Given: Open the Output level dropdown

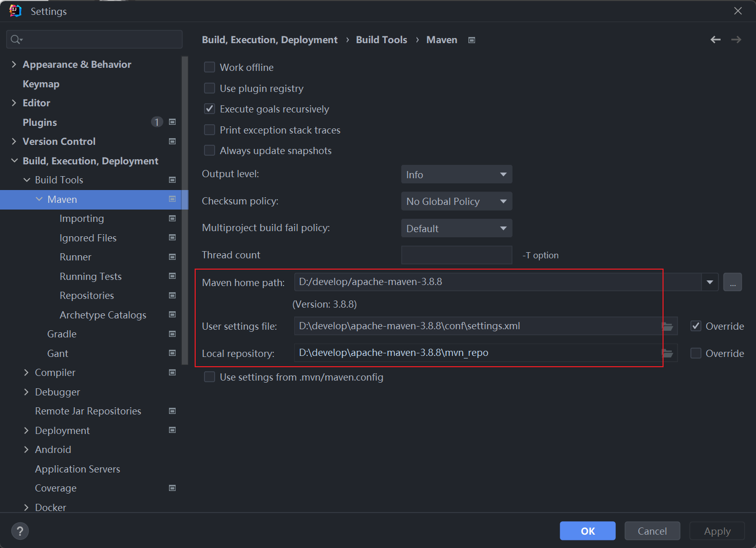Looking at the screenshot, I should coord(456,175).
